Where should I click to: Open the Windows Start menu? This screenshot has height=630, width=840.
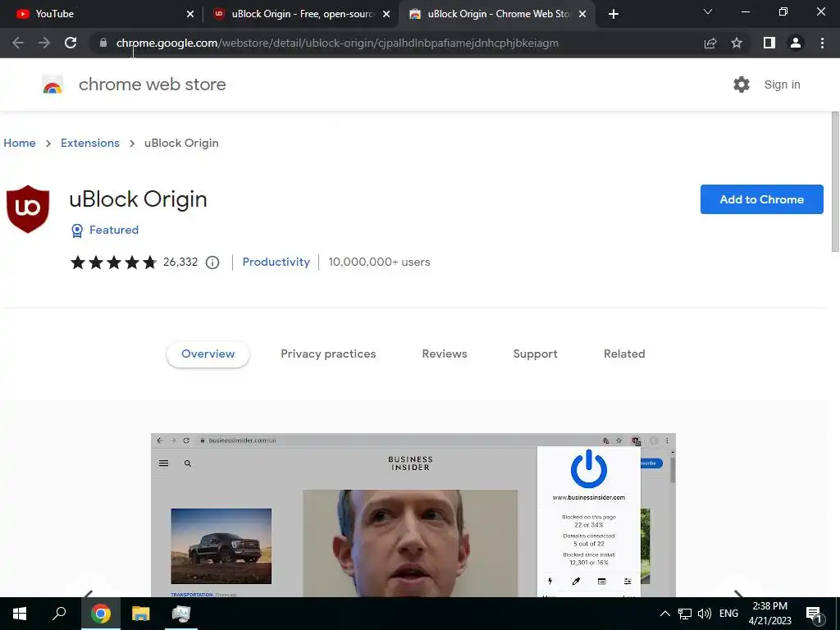(20, 614)
